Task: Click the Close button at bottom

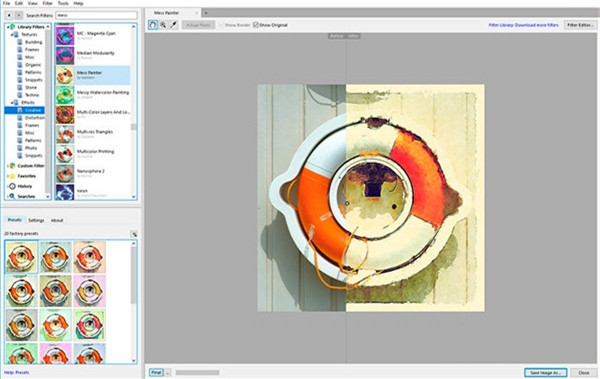Action: [584, 372]
